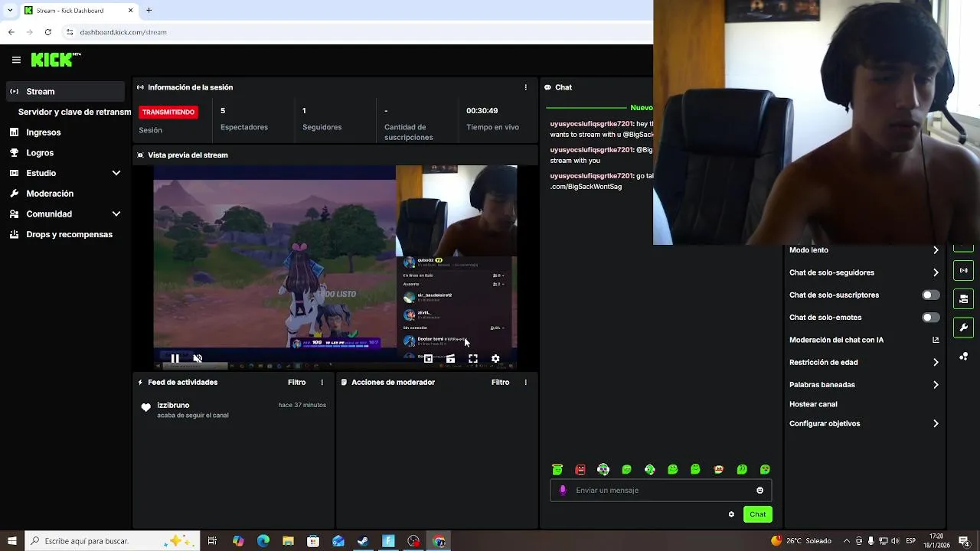Open the Windows Start menu
The width and height of the screenshot is (980, 551).
coord(11,541)
